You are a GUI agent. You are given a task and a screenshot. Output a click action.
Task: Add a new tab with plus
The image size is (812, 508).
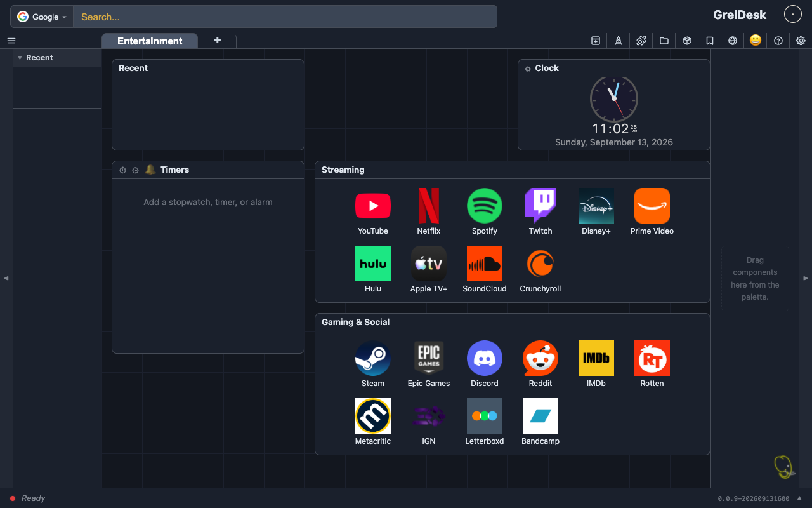218,40
